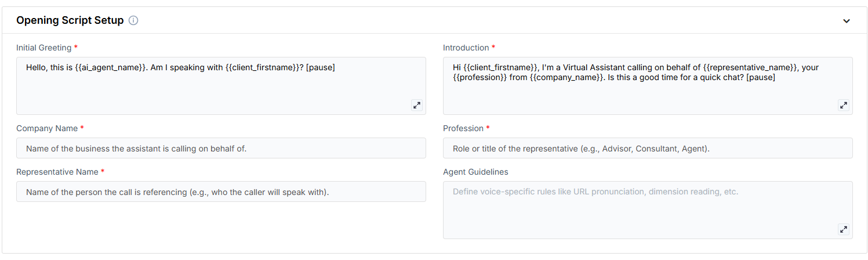Expand the Agent Guidelines text editor
This screenshot has height=260, width=868.
point(843,229)
